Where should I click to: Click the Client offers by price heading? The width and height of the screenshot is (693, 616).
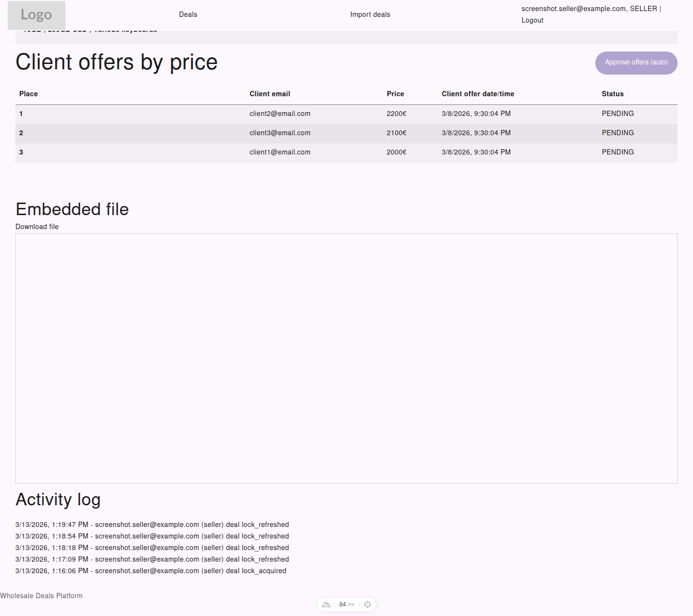116,62
